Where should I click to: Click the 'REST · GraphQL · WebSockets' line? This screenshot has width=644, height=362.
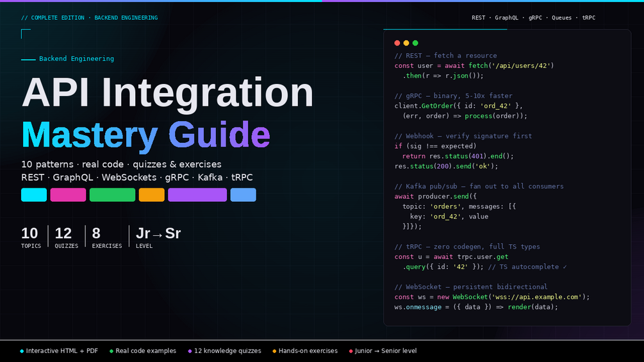pos(136,177)
